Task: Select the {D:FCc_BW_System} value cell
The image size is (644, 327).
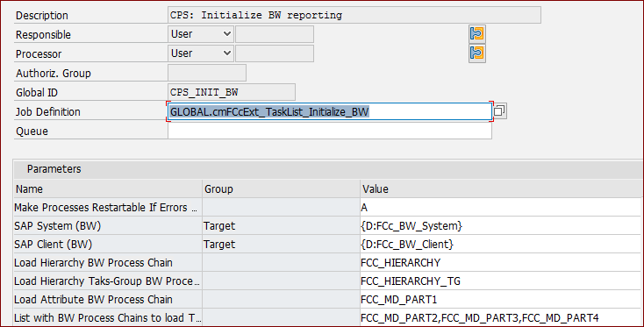Action: (x=501, y=225)
